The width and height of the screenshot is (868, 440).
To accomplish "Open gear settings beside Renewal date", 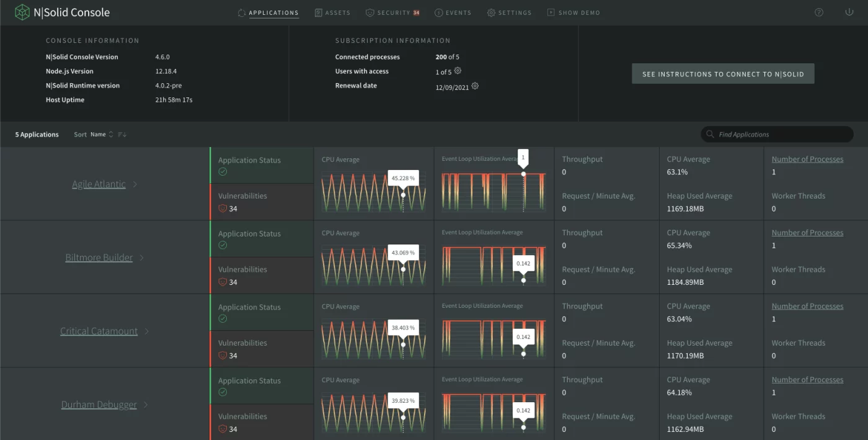I will (475, 86).
